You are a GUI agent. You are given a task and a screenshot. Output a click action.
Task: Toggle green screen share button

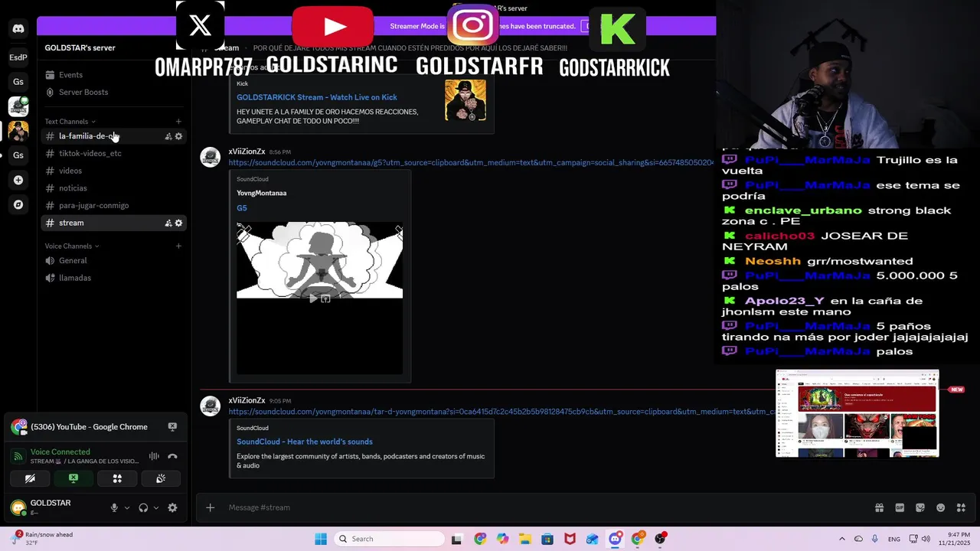73,478
